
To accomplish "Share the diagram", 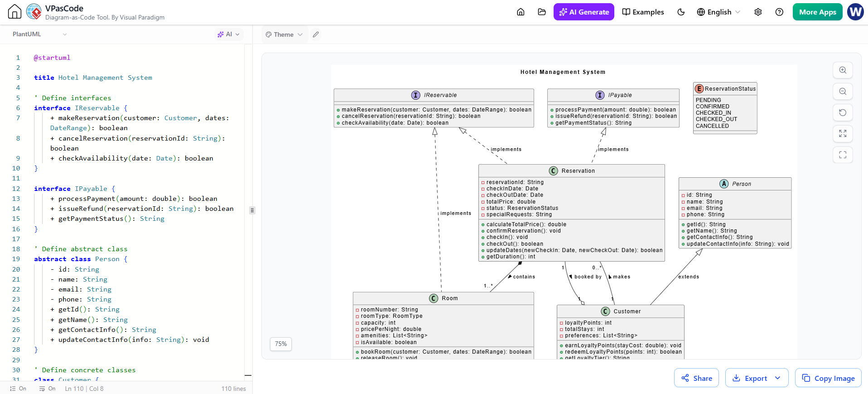I will pos(696,378).
